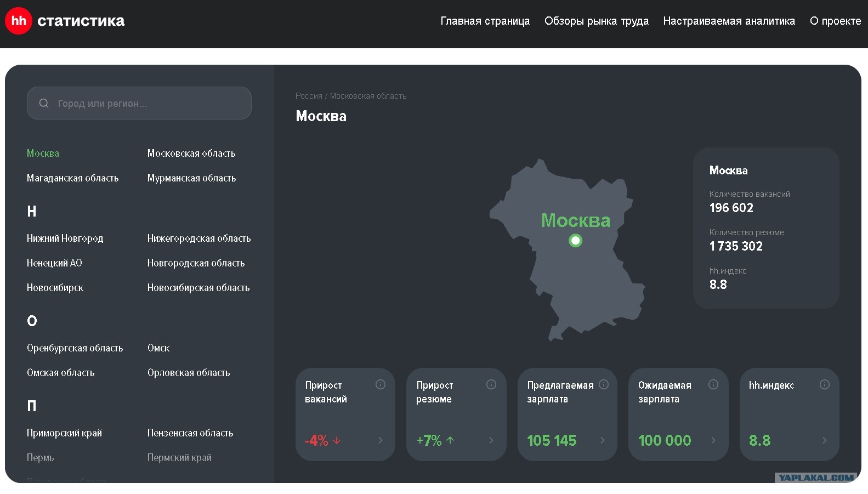Click green up arrow beside +7%
This screenshot has width=868, height=494.
click(450, 440)
